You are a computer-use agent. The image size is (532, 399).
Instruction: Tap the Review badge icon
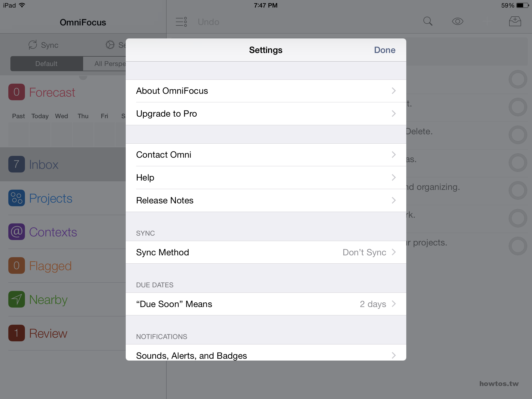click(17, 333)
